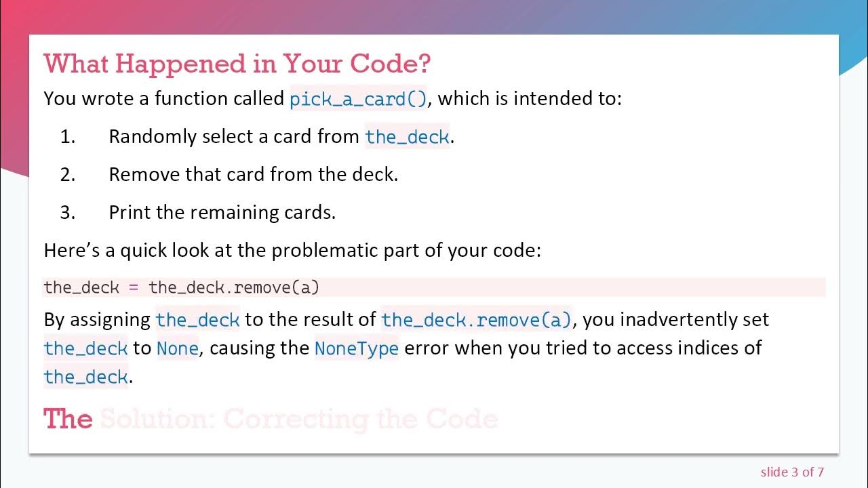Click the_deck code after "By assigning"

tap(197, 320)
